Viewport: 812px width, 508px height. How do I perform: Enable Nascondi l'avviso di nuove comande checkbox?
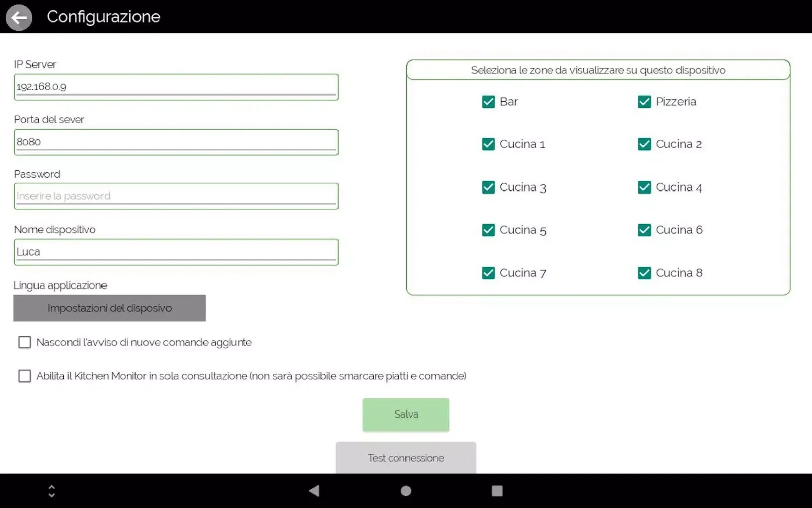[25, 342]
